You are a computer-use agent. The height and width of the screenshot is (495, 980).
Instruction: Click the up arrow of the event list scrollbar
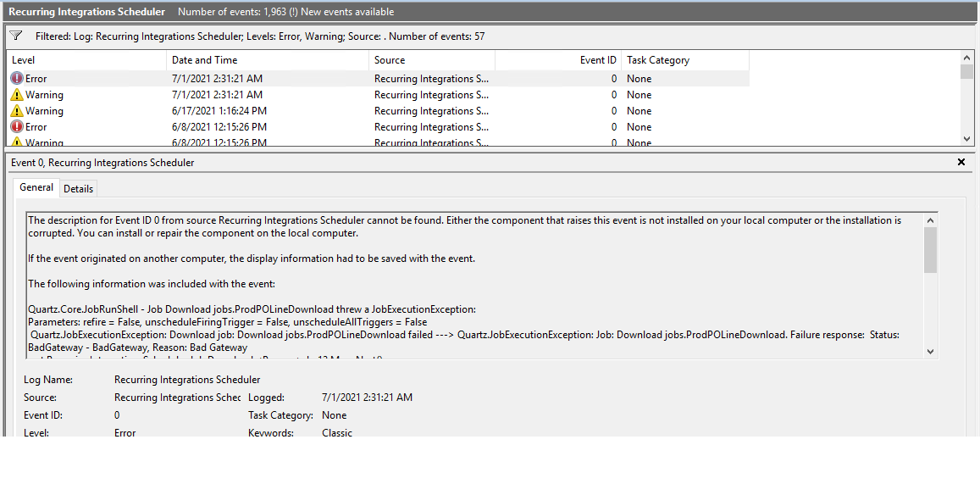pyautogui.click(x=966, y=58)
